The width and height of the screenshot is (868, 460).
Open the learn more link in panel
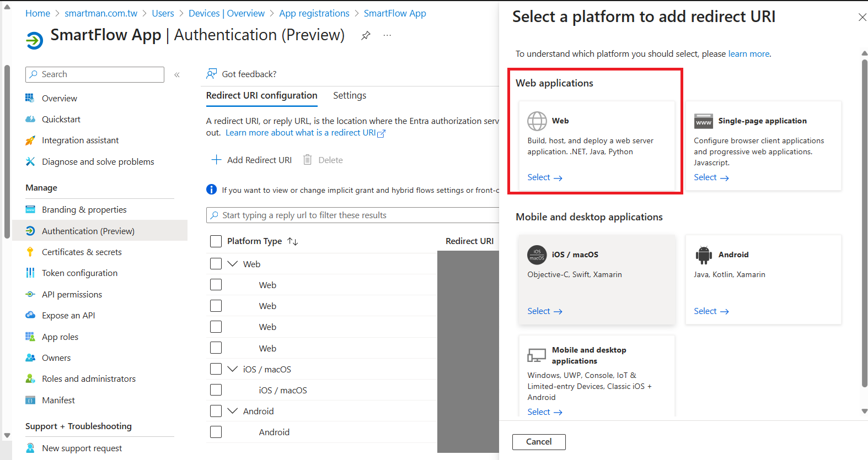(749, 54)
